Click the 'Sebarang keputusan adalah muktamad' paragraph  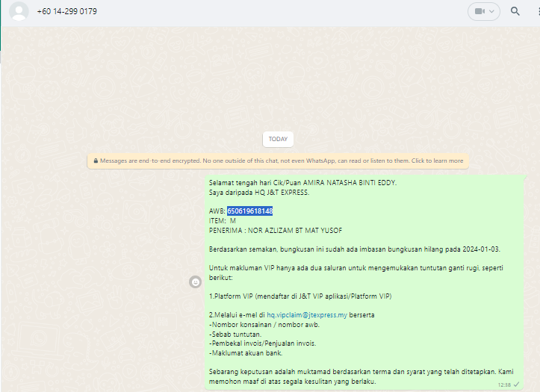(x=361, y=376)
